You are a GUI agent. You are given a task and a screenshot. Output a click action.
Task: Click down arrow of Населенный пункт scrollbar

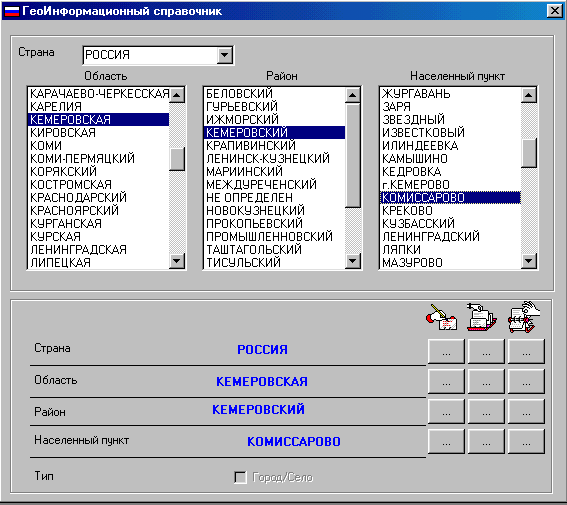point(529,261)
